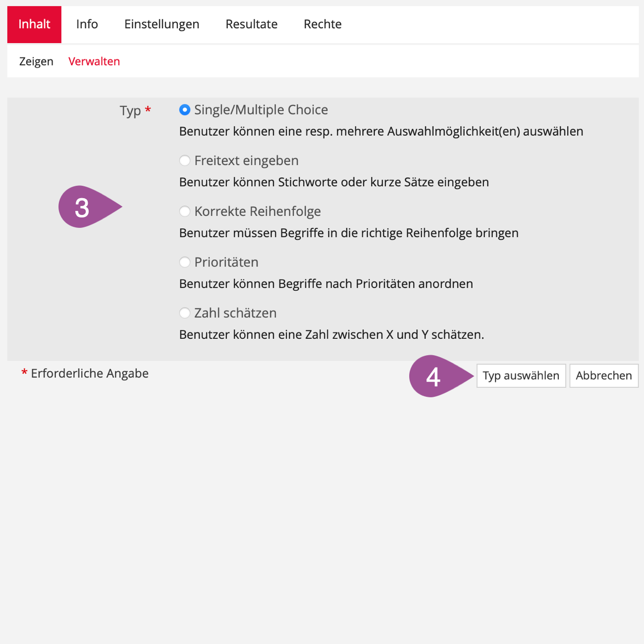The height and width of the screenshot is (644, 644).
Task: Choose the Zahl schätzen radio option
Action: [x=185, y=313]
